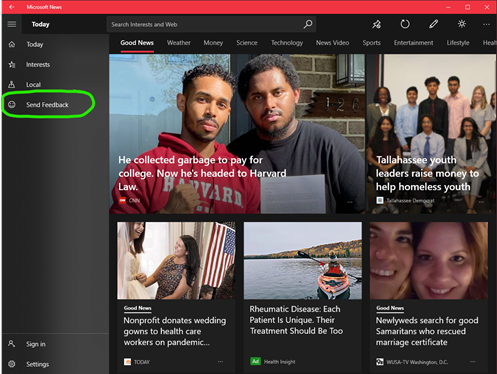Click the Health Insight advertiser name
The height and width of the screenshot is (374, 497).
[x=279, y=362]
